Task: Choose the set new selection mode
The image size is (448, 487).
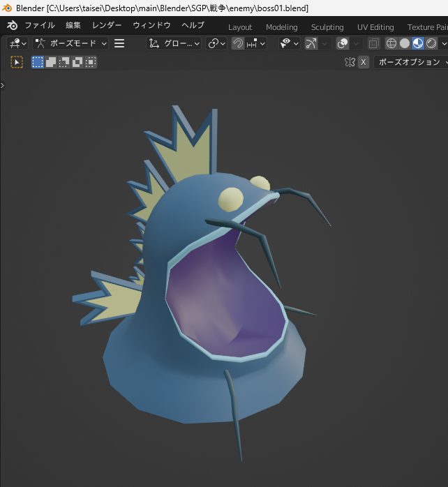Action: (38, 62)
